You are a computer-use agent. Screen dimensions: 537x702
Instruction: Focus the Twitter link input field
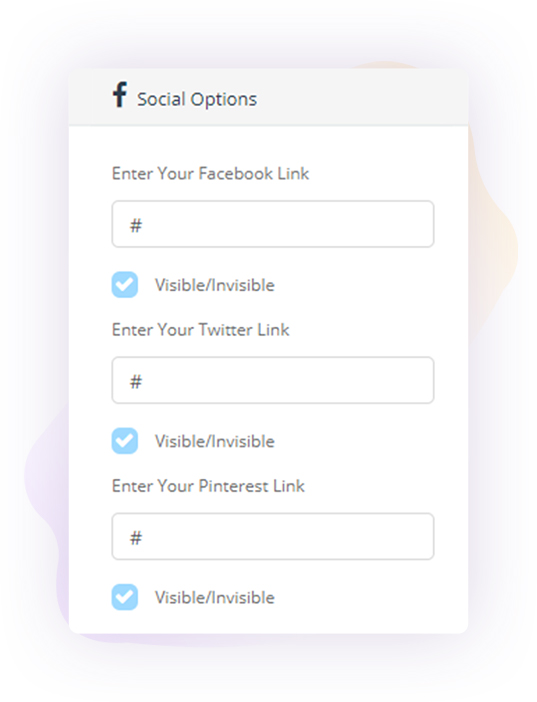[273, 380]
